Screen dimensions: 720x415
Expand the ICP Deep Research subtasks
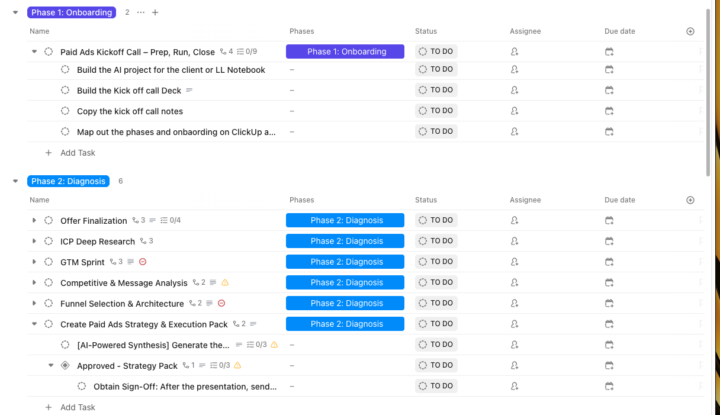tap(34, 241)
